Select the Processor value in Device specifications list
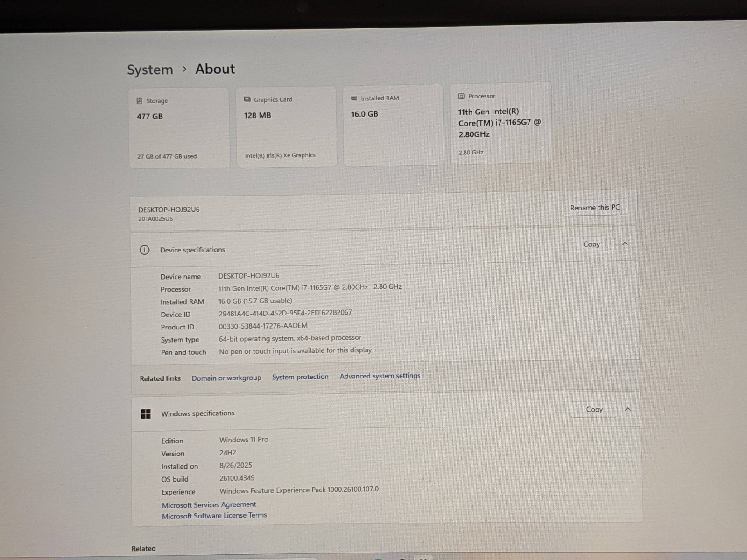The width and height of the screenshot is (747, 560). tap(310, 287)
